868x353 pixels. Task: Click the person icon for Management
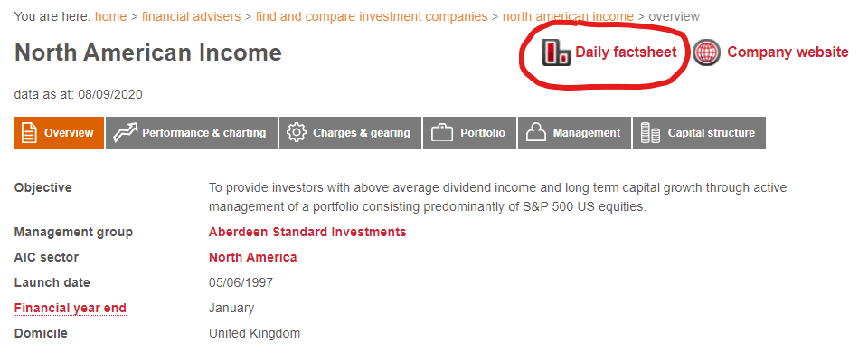point(536,133)
